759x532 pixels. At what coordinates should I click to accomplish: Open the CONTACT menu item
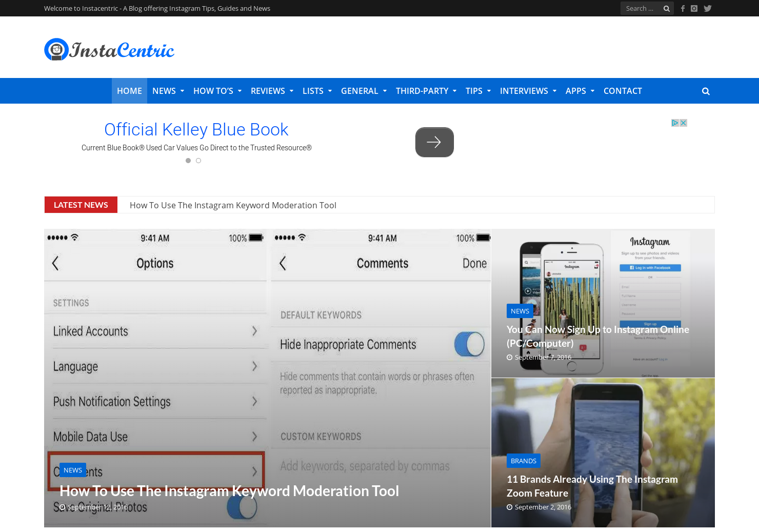pos(623,91)
